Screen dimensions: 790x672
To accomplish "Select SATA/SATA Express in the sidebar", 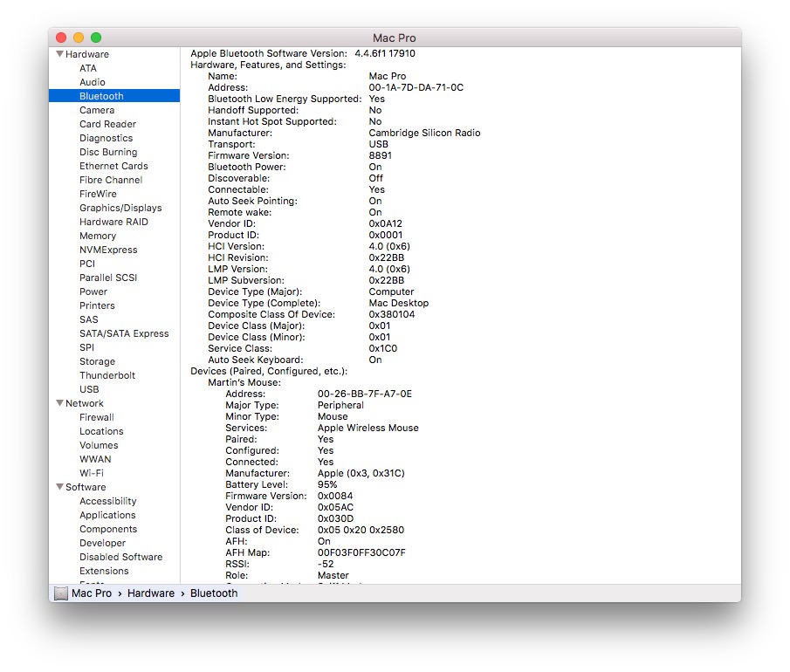I will [124, 333].
